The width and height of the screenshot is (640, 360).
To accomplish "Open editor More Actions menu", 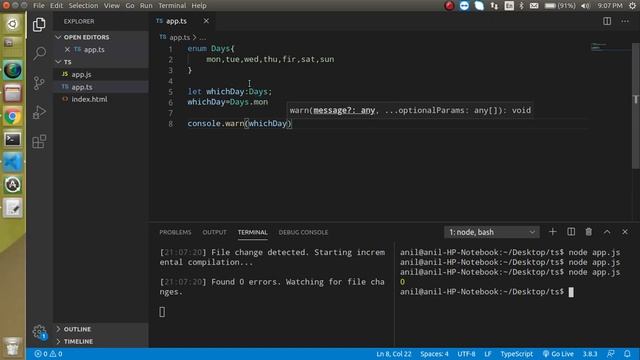I will pyautogui.click(x=625, y=21).
